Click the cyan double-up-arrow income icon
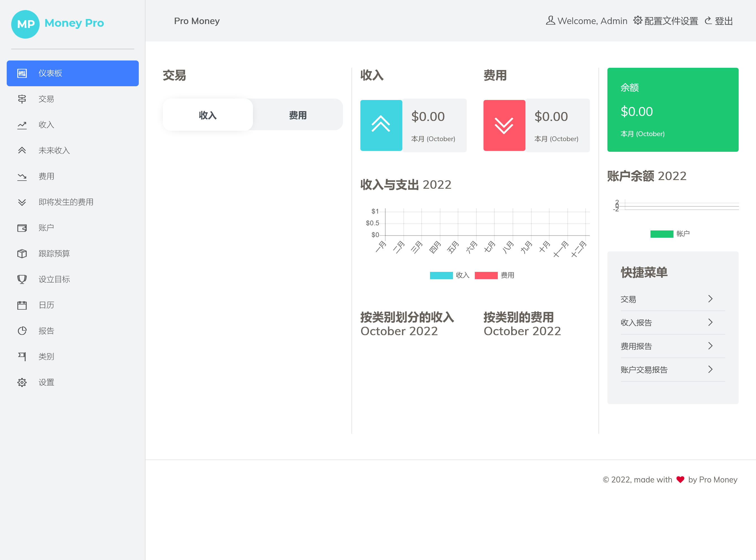Image resolution: width=756 pixels, height=560 pixels. pyautogui.click(x=381, y=125)
